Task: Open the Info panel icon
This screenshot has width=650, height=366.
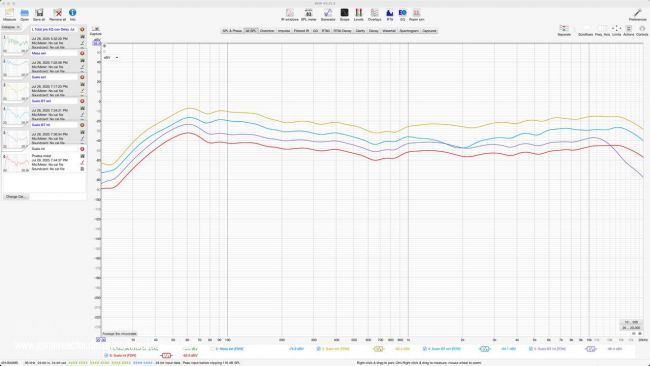Action: pyautogui.click(x=73, y=15)
